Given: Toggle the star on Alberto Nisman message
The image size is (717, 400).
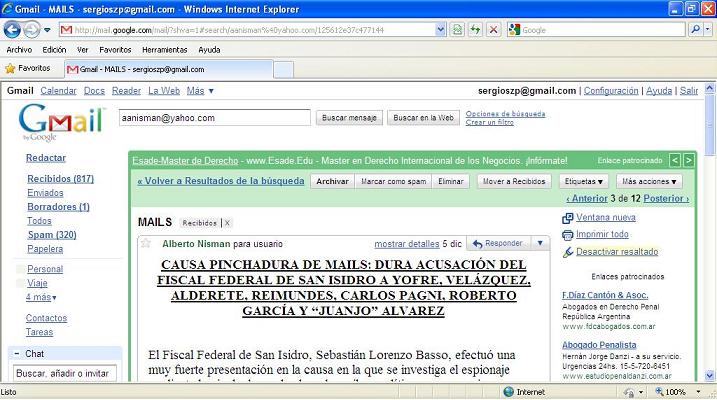Looking at the screenshot, I should pos(146,243).
